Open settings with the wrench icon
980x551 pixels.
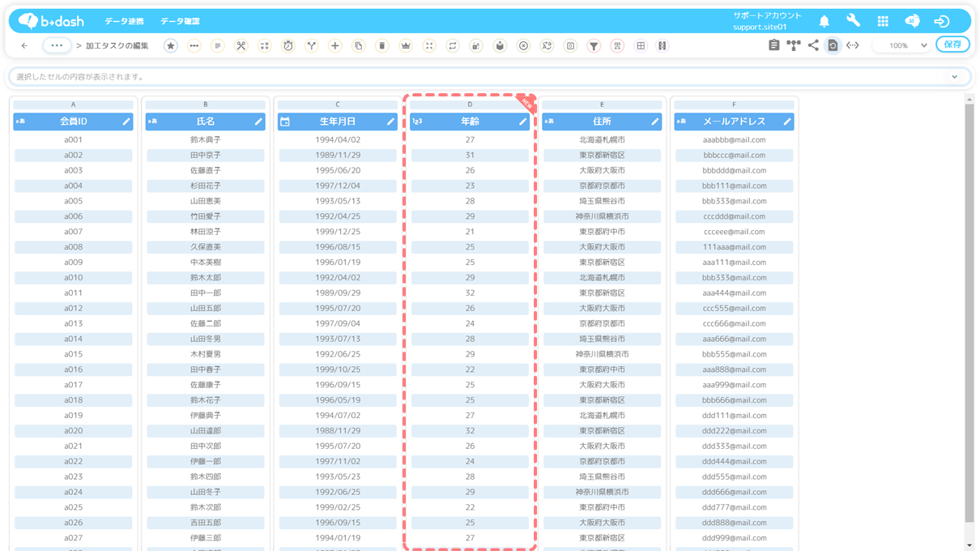[x=853, y=21]
